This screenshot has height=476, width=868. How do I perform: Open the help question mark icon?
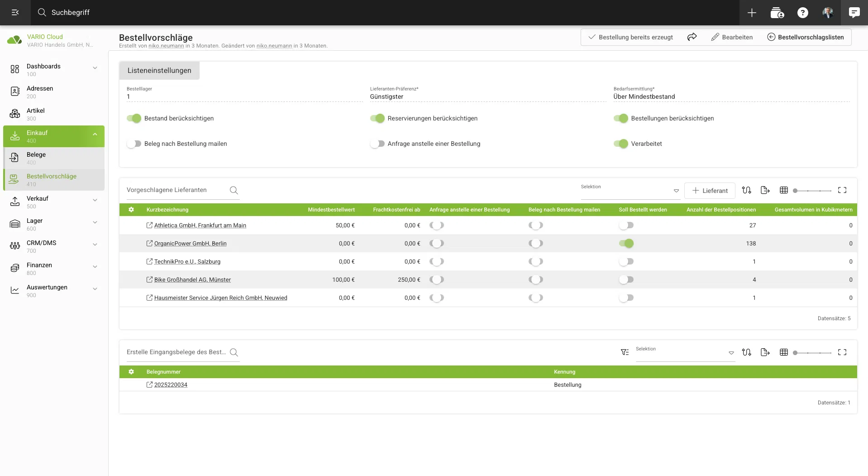803,13
